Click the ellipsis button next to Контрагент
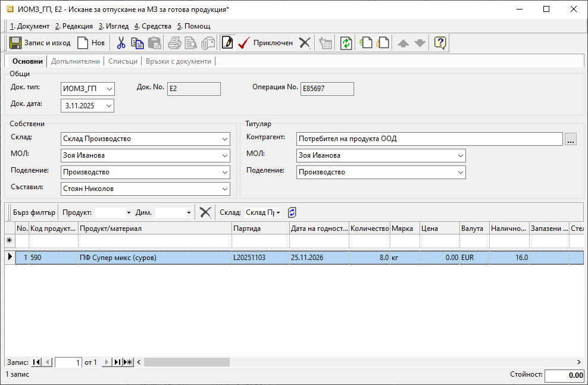This screenshot has height=385, width=588. (571, 139)
